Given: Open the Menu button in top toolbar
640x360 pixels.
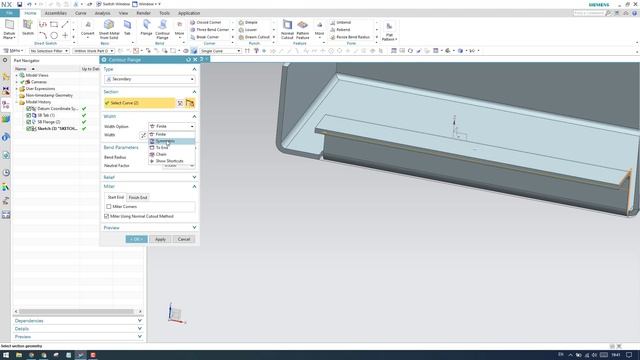Looking at the screenshot, I should tap(13, 51).
